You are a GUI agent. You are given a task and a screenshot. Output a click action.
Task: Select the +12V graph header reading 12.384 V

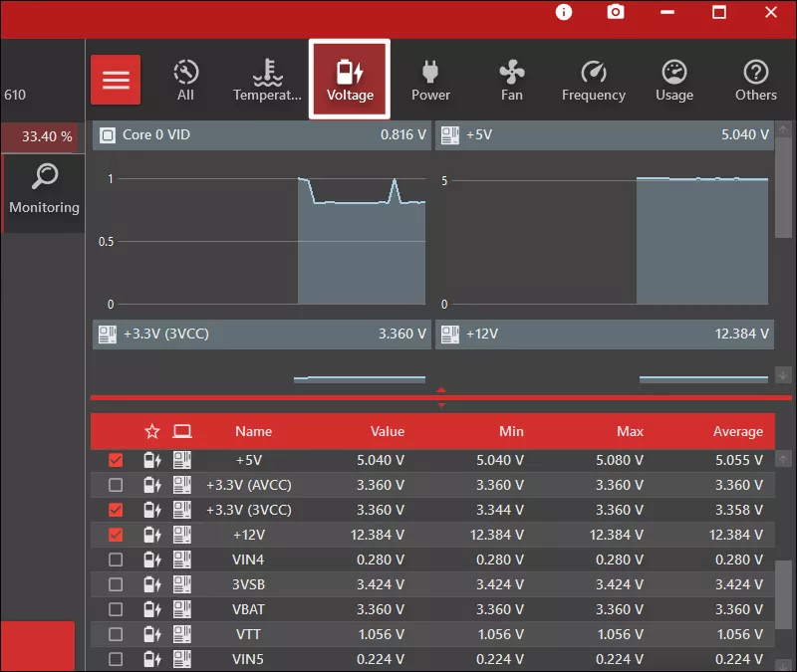[605, 335]
